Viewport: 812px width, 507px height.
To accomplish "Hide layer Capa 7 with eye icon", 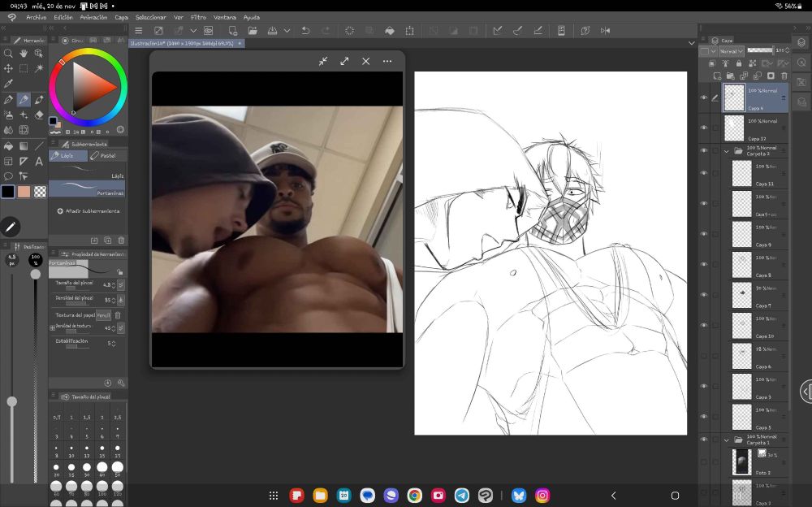I will pos(704,295).
